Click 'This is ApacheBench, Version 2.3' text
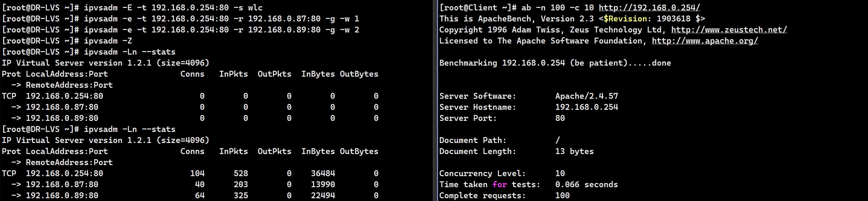The height and width of the screenshot is (201, 868). [517, 19]
